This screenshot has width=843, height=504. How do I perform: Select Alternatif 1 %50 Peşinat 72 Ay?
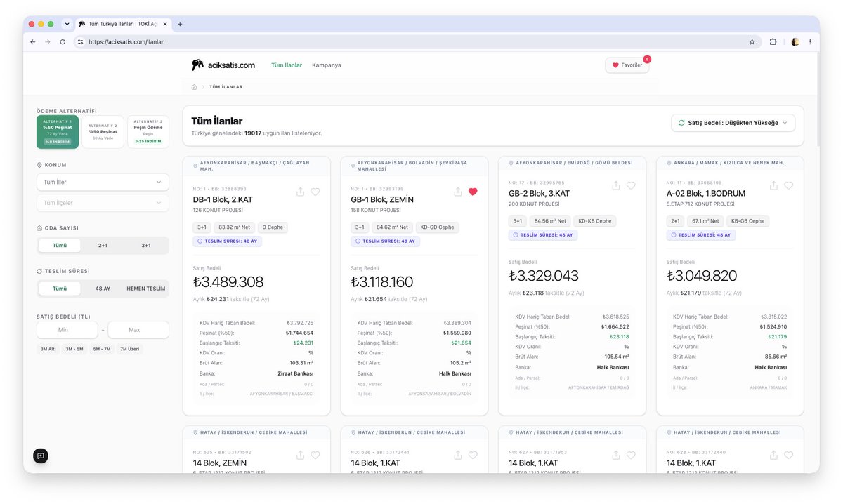[x=58, y=132]
